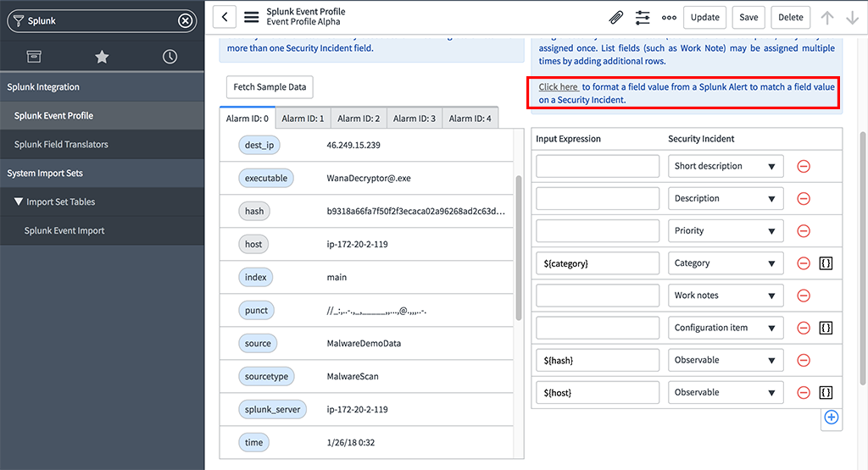868x470 pixels.
Task: Switch to Alarm ID: 1 tab
Action: pos(303,119)
